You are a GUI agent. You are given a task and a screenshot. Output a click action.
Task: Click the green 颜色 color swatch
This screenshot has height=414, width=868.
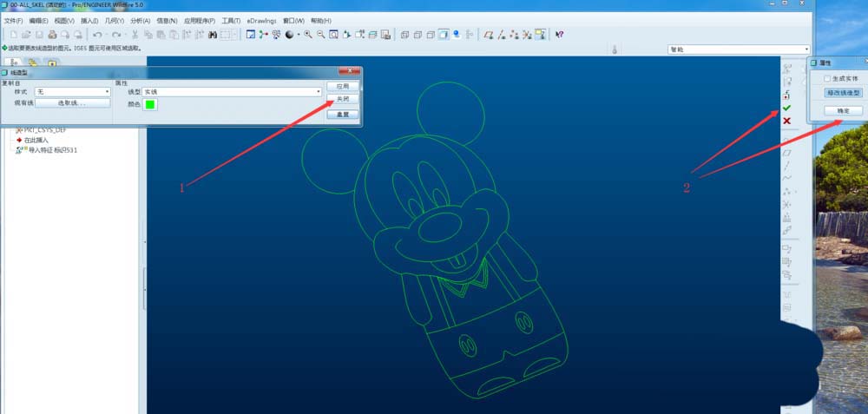(x=150, y=104)
